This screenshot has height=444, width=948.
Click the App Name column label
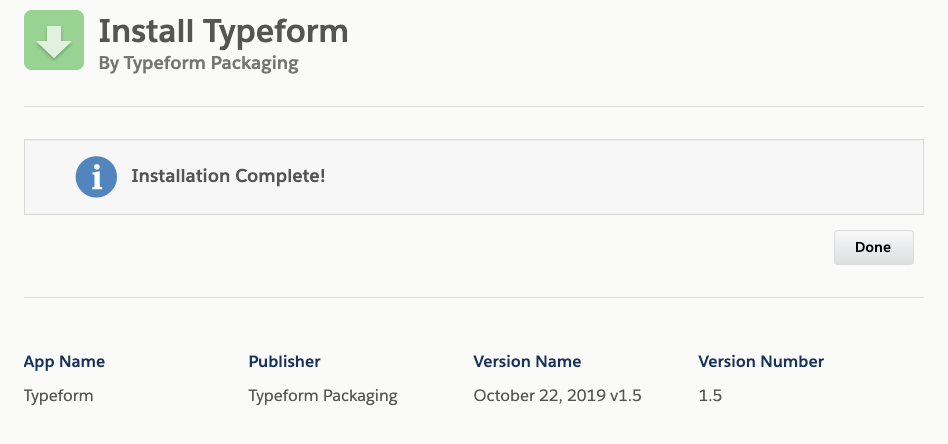[64, 362]
